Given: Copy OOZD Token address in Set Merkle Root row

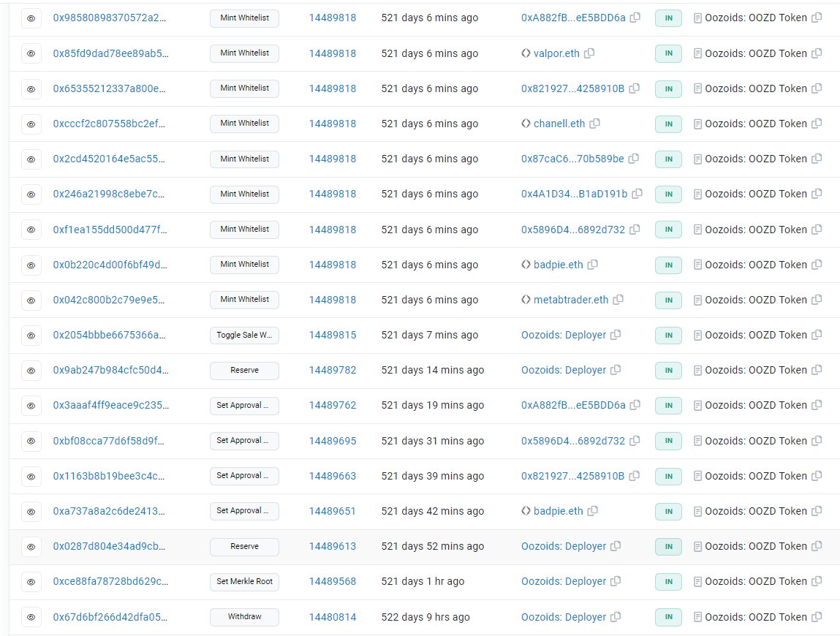Looking at the screenshot, I should pos(817,581).
